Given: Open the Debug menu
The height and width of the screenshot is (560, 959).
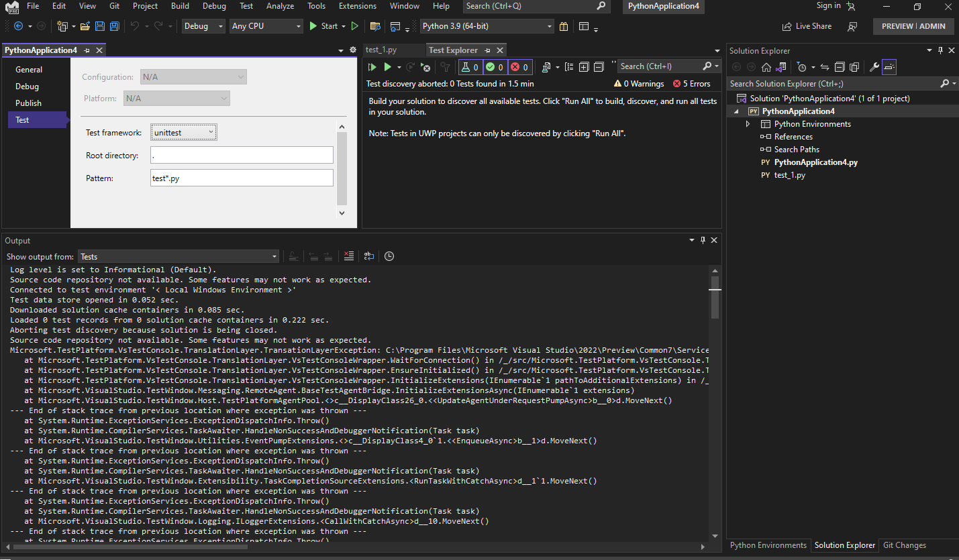Looking at the screenshot, I should 214,6.
